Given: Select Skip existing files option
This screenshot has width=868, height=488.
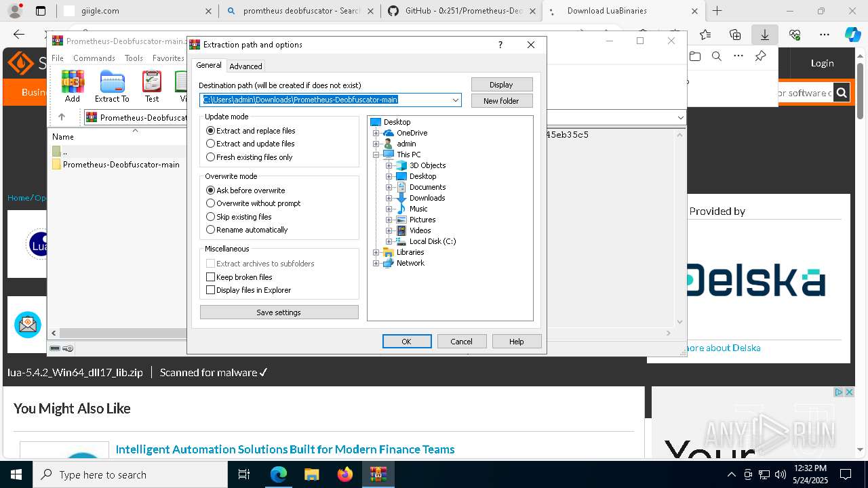Looking at the screenshot, I should [x=239, y=217].
